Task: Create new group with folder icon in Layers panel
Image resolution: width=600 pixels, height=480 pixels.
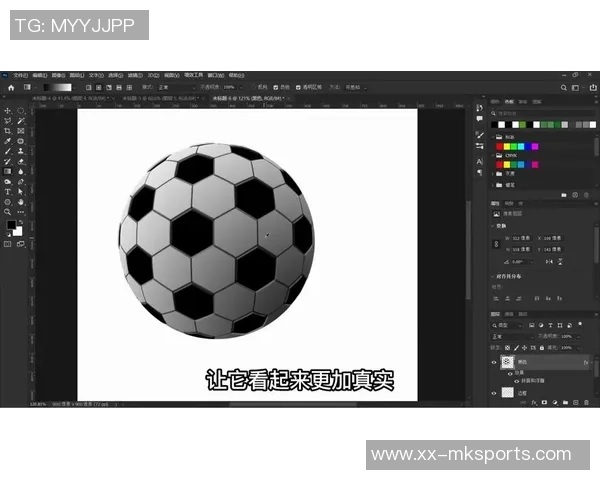Action: pos(563,402)
